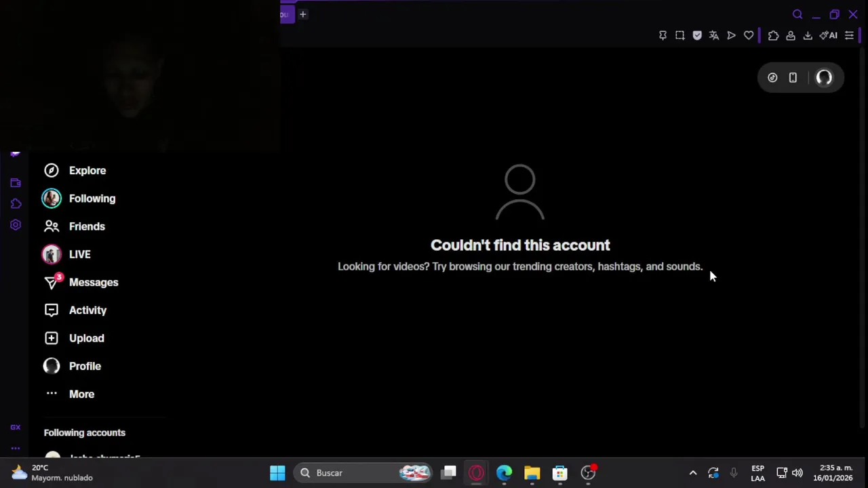Open the ESP LAA language switcher
868x488 pixels.
click(x=757, y=473)
